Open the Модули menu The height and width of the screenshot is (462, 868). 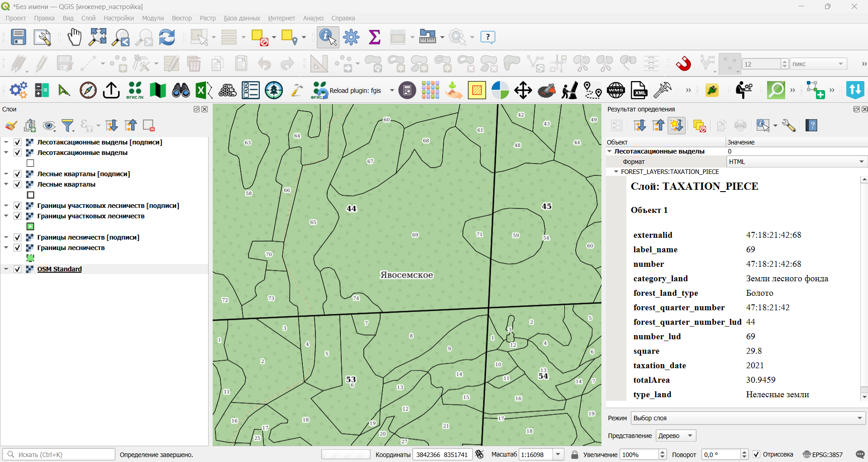click(153, 18)
